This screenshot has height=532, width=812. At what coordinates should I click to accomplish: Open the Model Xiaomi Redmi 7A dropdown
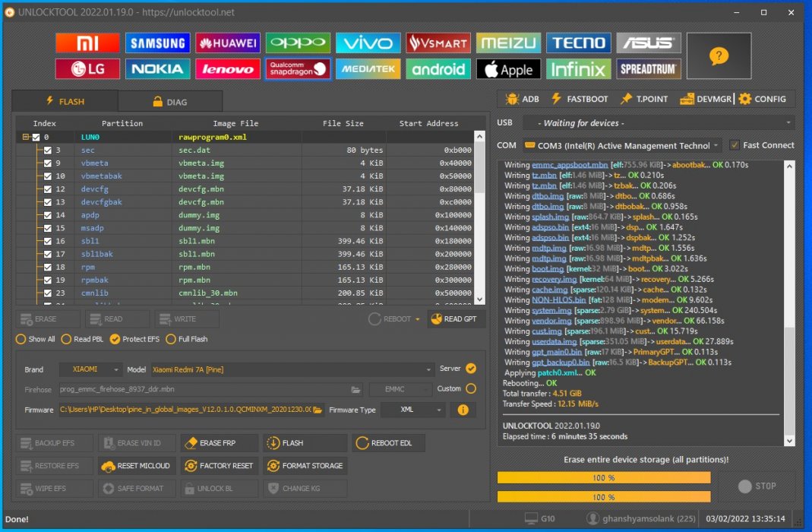point(292,369)
